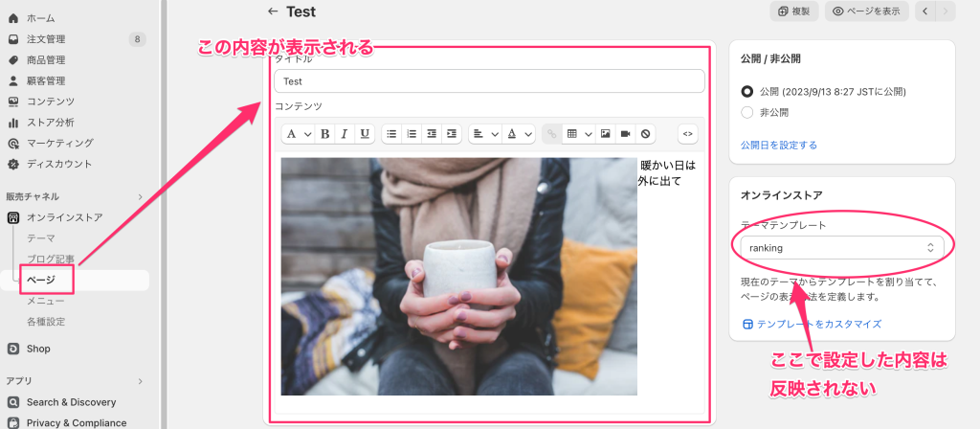This screenshot has width=980, height=429.
Task: Open the Privacy & Compliance app
Action: pos(75,422)
